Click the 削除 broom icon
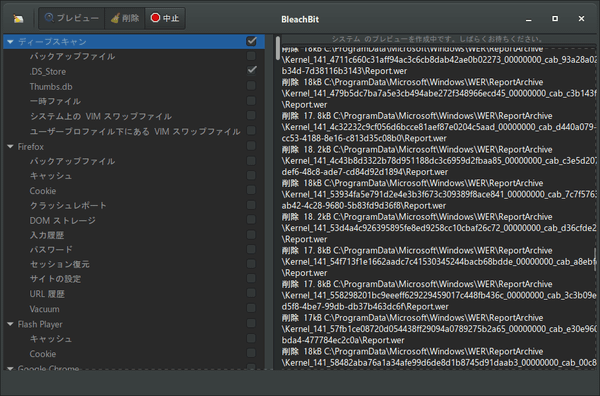 (115, 18)
